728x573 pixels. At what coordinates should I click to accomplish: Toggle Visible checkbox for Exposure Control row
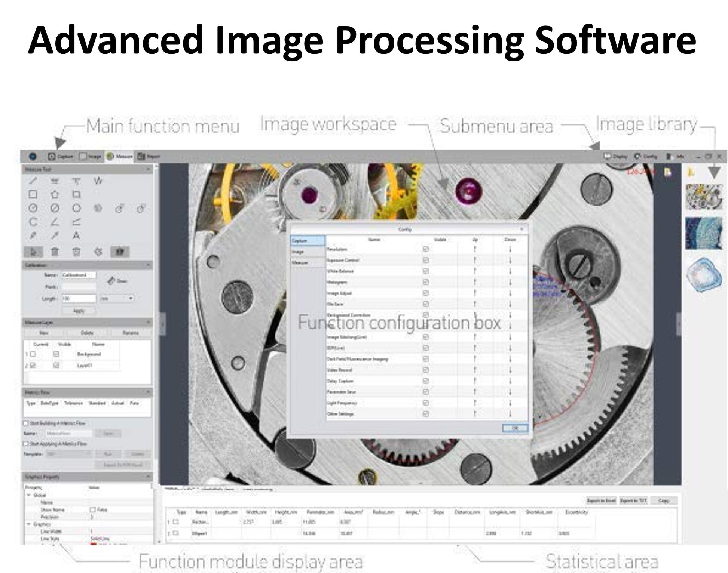426,260
